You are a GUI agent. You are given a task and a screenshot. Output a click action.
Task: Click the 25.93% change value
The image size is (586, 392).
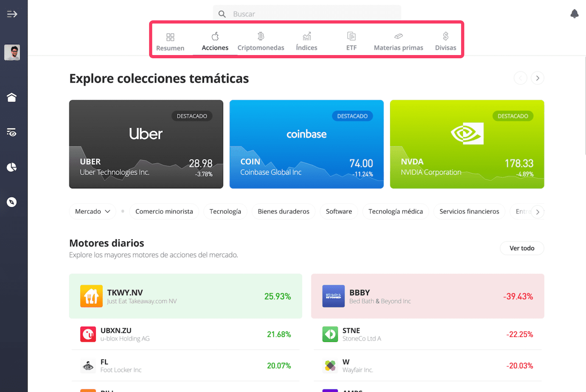278,296
